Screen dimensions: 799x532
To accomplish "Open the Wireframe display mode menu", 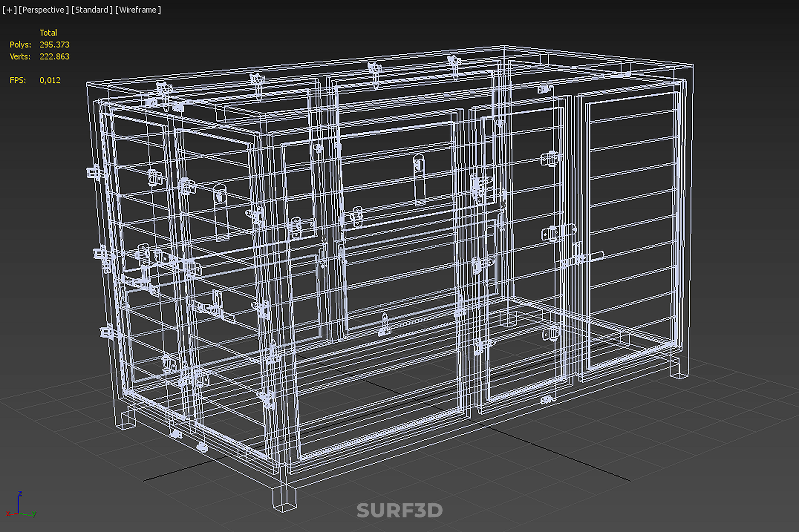I will pyautogui.click(x=138, y=10).
